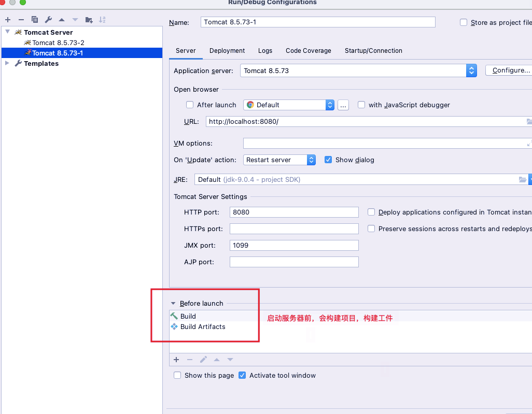Edit before launch task pencil icon
Viewport: 532px width, 414px height.
tap(203, 360)
